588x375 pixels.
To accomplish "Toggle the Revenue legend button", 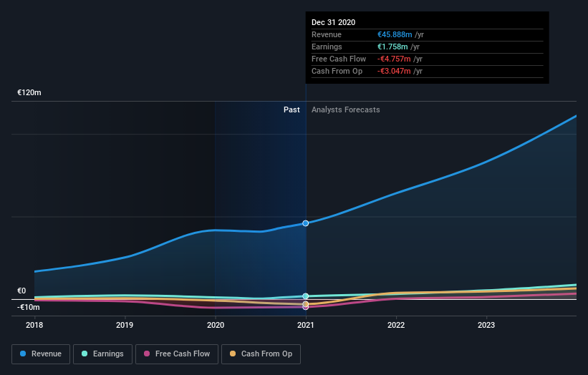I will point(41,354).
